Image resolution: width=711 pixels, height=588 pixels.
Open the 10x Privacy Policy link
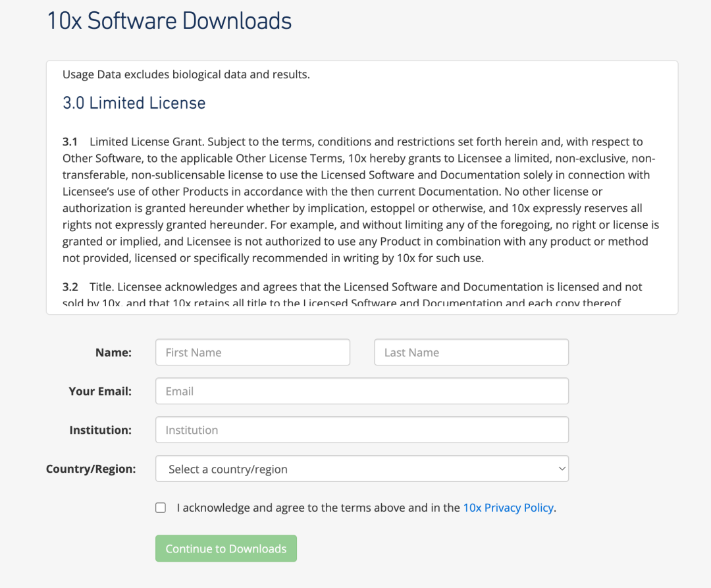pyautogui.click(x=508, y=508)
